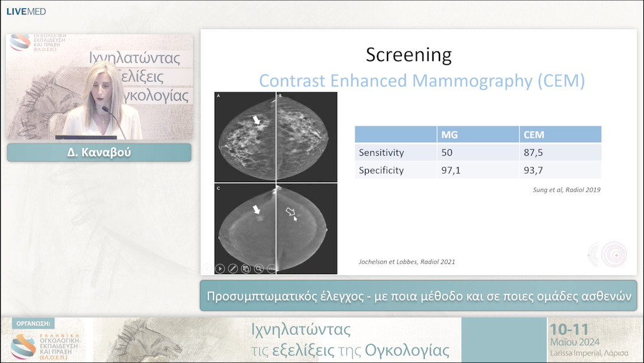Select the Specificity row label
The width and height of the screenshot is (644, 363).
click(x=381, y=170)
